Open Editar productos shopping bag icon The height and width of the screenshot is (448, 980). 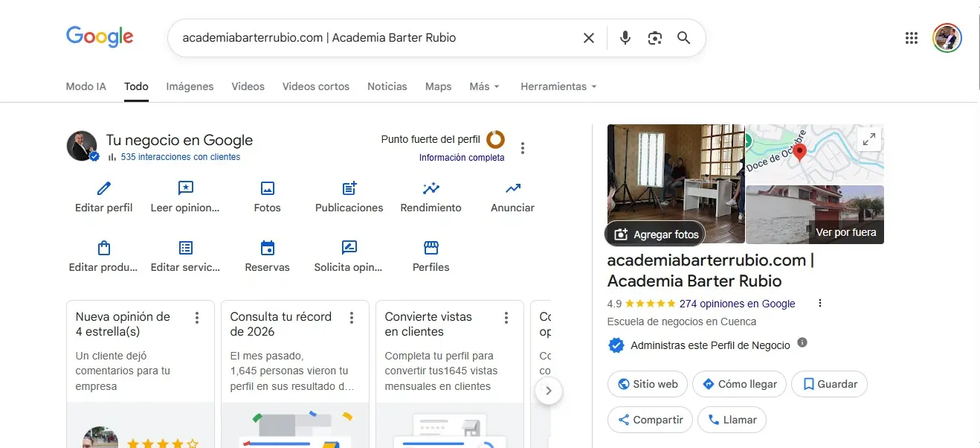click(x=104, y=248)
